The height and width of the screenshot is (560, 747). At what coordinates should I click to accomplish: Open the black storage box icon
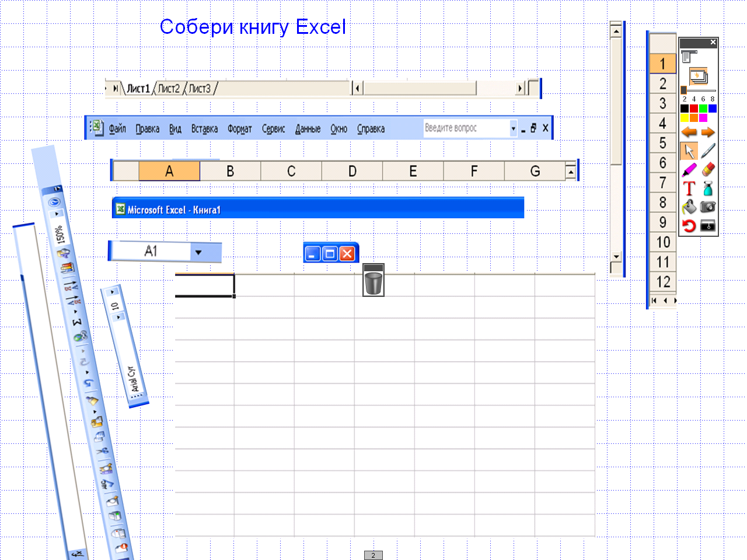click(x=708, y=226)
